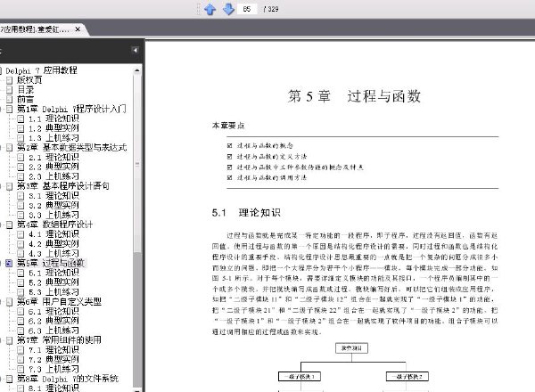Collapse the 第2章 bookmark node

1,148
